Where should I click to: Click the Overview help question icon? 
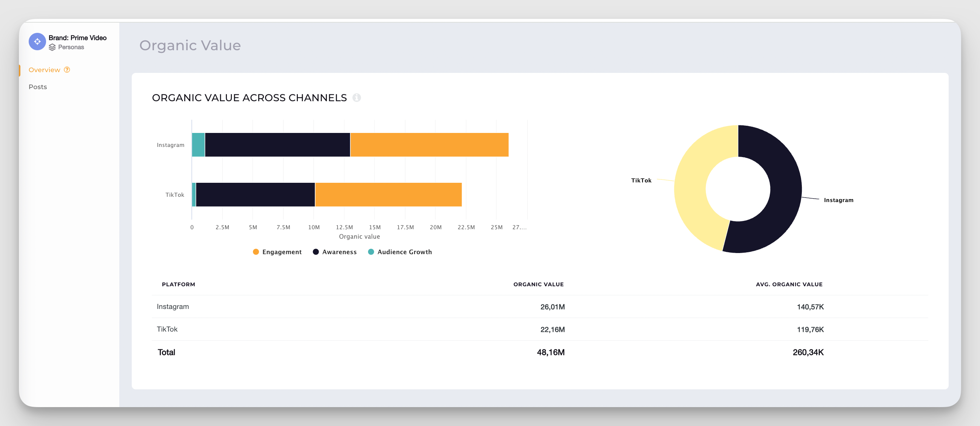point(67,69)
